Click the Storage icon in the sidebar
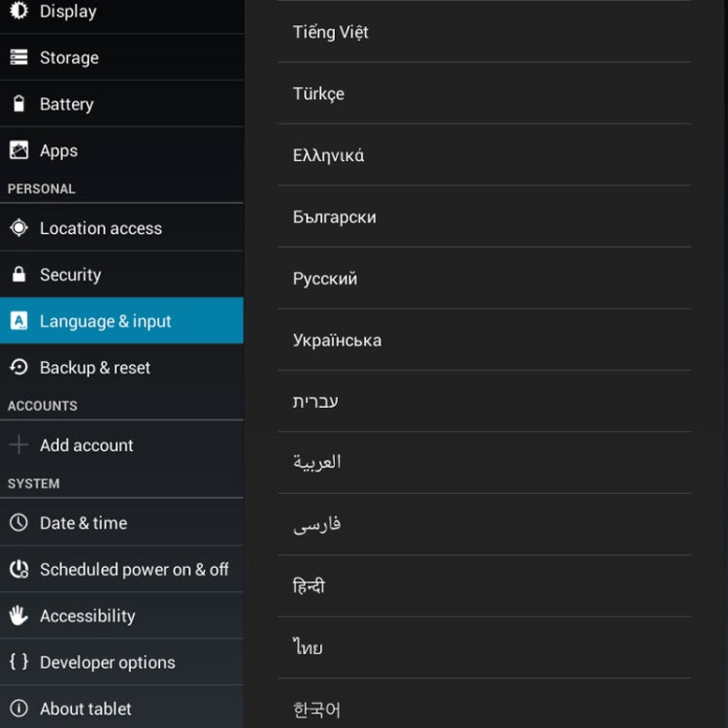728x728 pixels. 18,57
